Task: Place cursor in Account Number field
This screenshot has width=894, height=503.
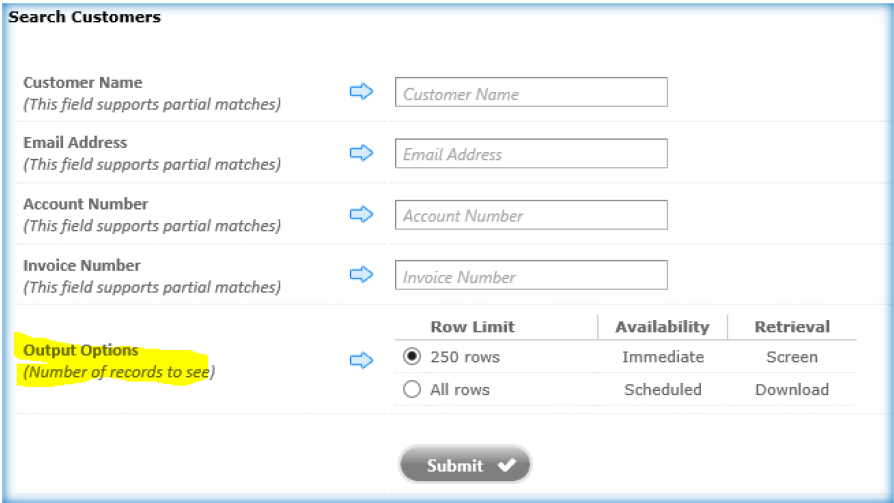Action: click(531, 215)
